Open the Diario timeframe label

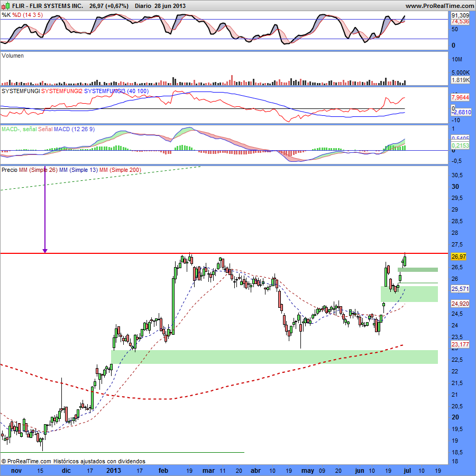[x=143, y=6]
